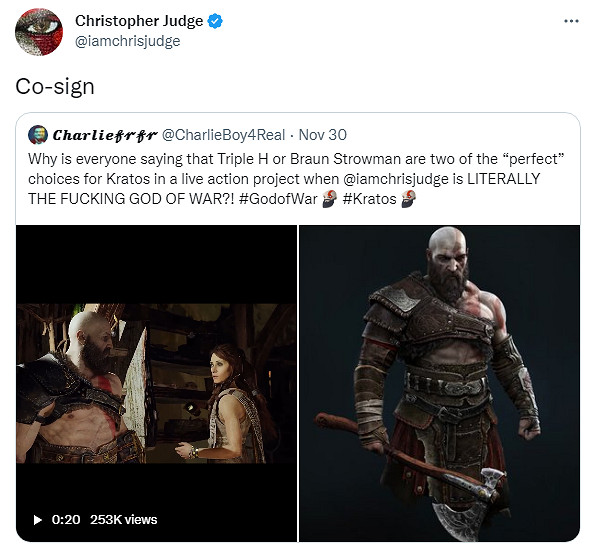Open Charliefrfr's small profile avatar

pos(38,134)
